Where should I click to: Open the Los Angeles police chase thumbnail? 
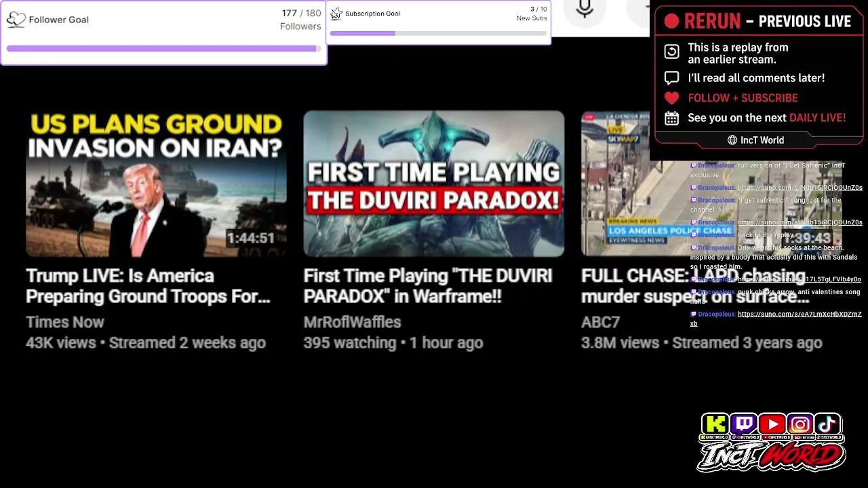coord(711,184)
